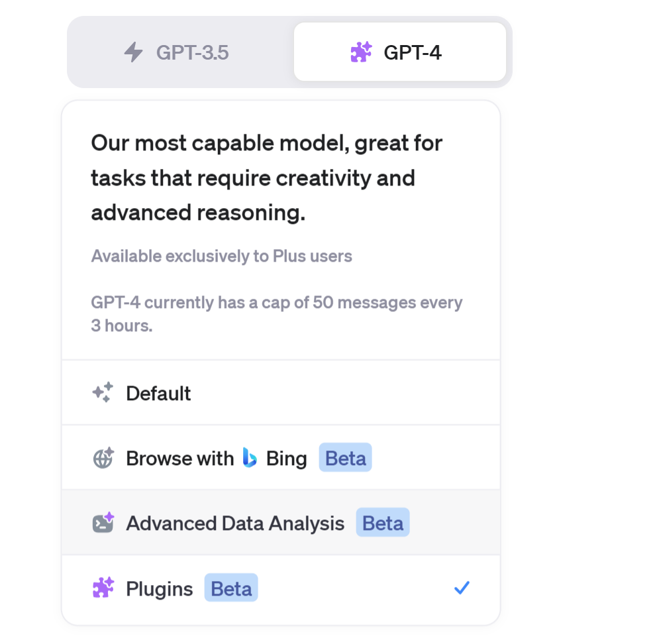This screenshot has width=659, height=644.
Task: Click the puzzle piece icon beside Plugins
Action: (103, 588)
